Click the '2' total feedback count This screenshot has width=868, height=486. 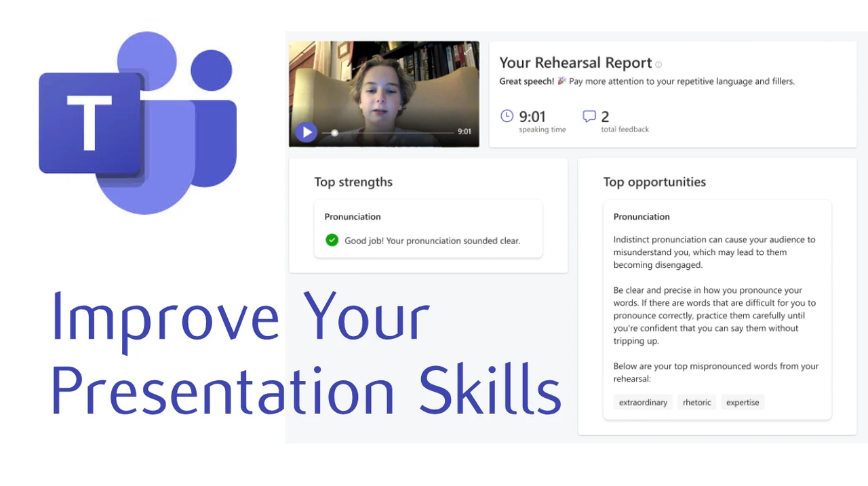[x=605, y=117]
